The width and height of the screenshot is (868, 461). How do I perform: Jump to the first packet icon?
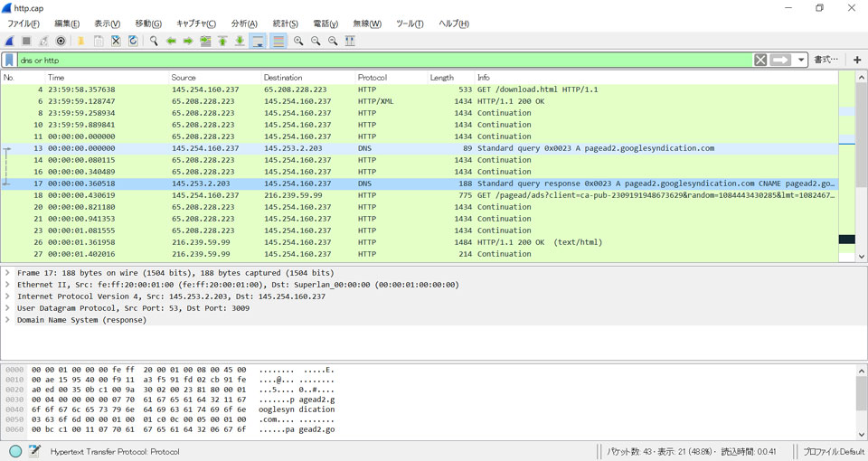pos(222,41)
